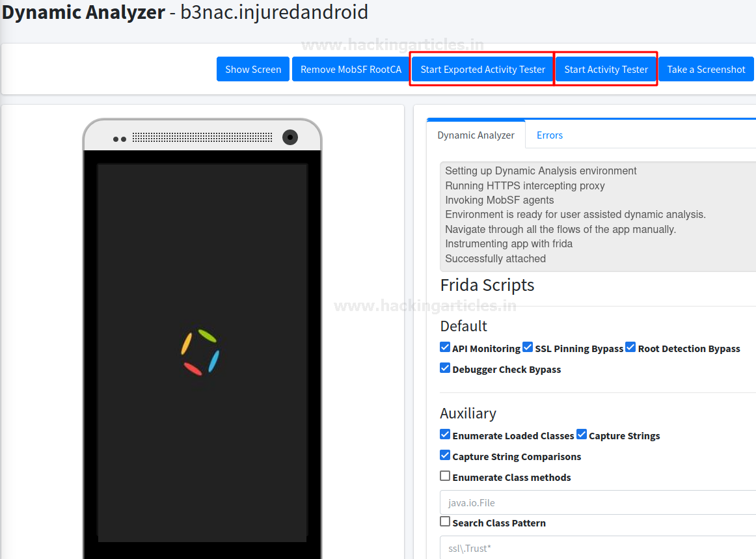The width and height of the screenshot is (756, 559).
Task: Click the Show Screen button
Action: [252, 69]
